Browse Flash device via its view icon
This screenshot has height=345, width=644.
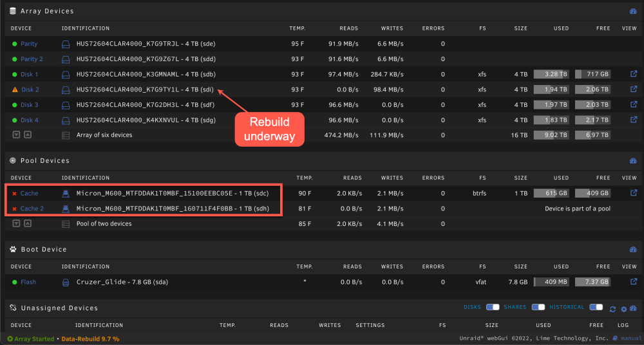pos(634,282)
